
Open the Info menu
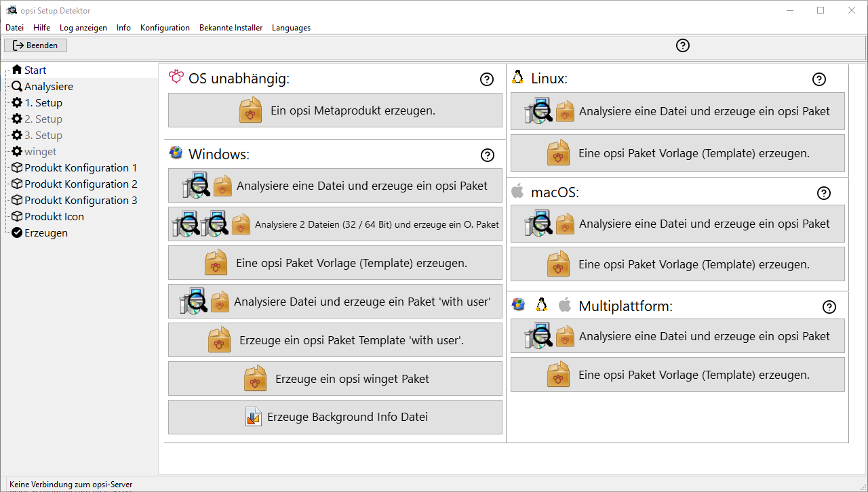tap(123, 28)
